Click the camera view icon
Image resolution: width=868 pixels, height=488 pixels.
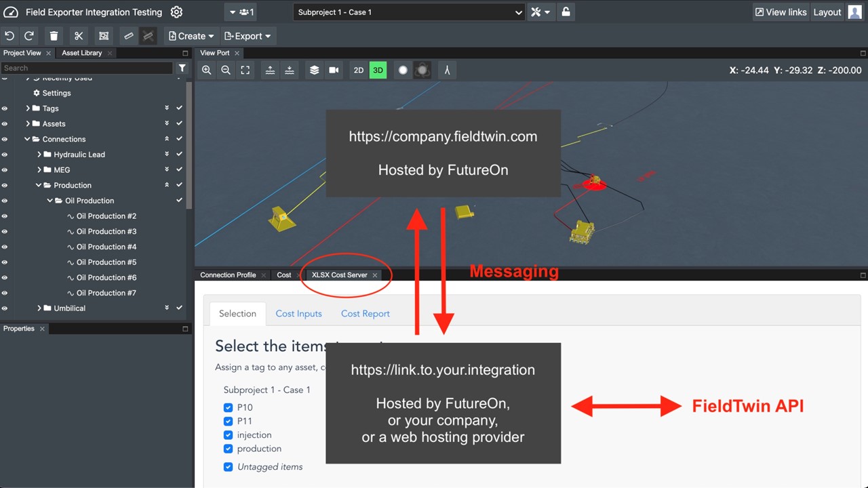pos(334,70)
